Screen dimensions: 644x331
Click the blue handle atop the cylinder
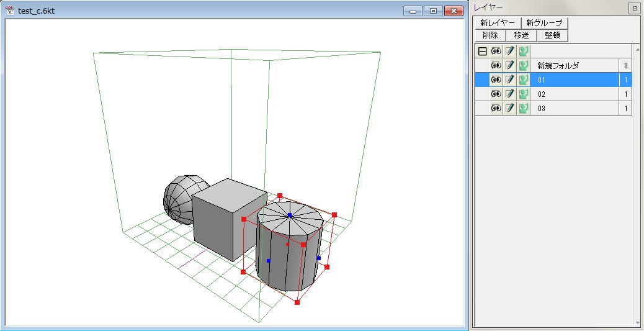pyautogui.click(x=290, y=215)
